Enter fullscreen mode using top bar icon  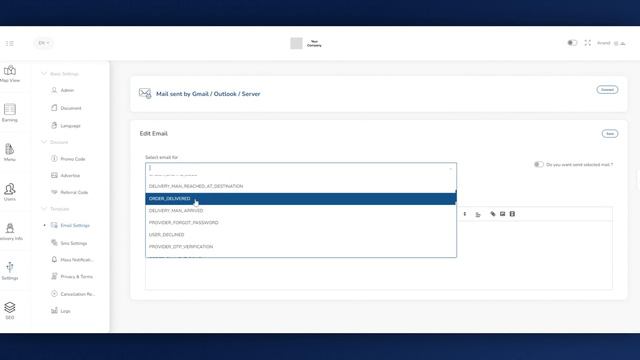[587, 43]
